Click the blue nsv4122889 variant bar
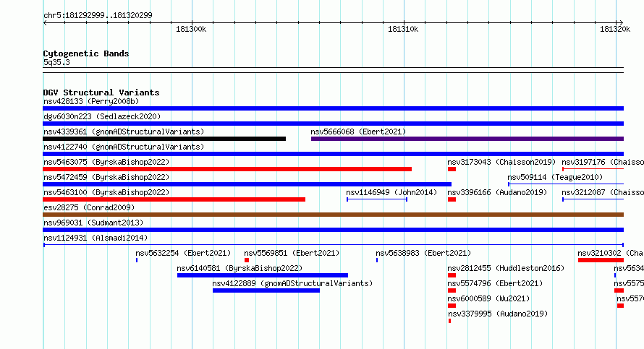 tap(266, 290)
